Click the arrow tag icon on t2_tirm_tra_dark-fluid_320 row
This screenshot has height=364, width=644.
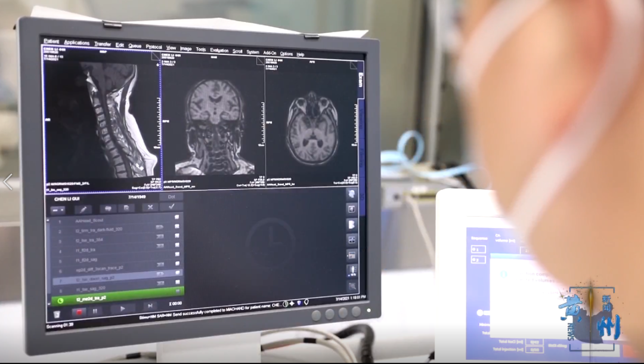[159, 227]
